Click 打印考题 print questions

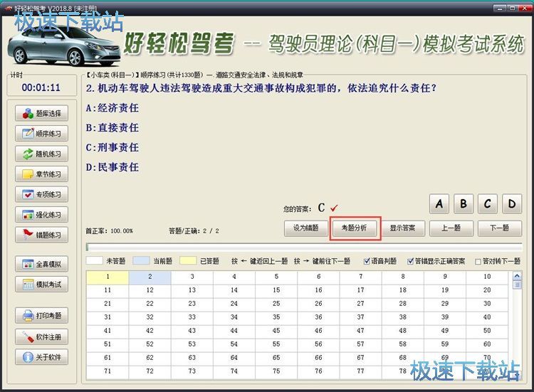41,315
